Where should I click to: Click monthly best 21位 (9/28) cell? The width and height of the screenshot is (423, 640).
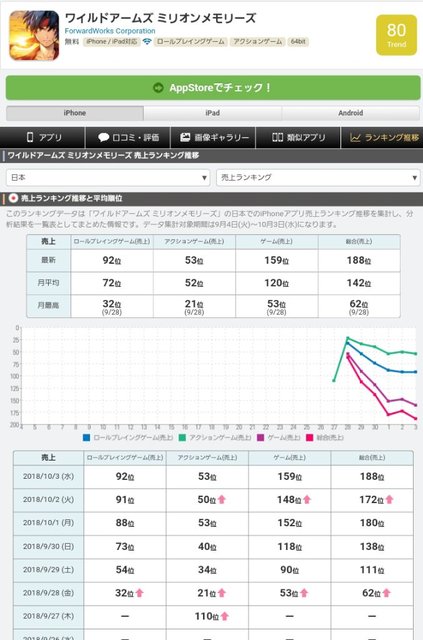point(194,307)
